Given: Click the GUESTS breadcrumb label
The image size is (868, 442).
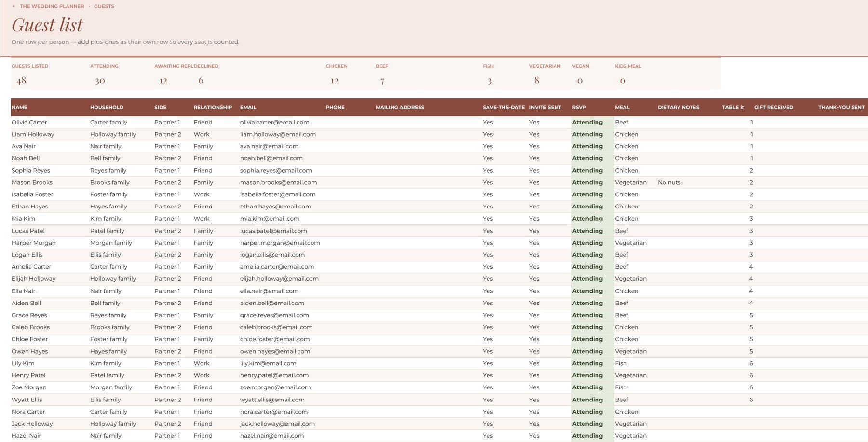Looking at the screenshot, I should pyautogui.click(x=104, y=6).
